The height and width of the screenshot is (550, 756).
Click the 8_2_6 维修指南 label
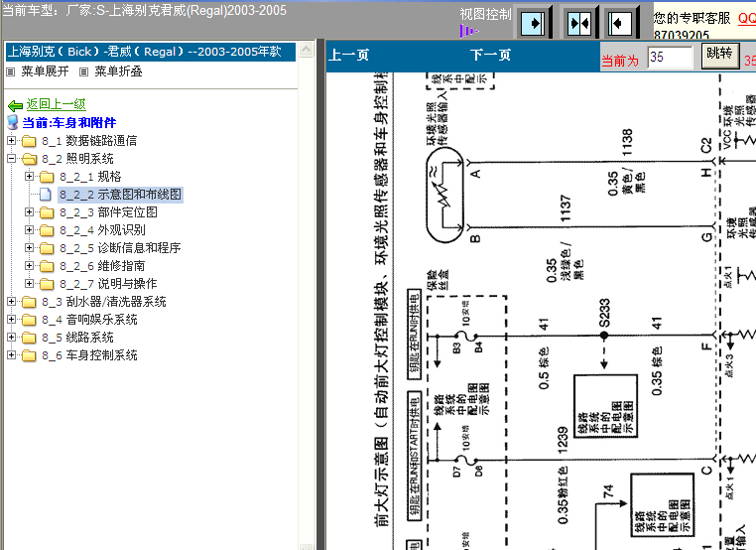point(102,266)
